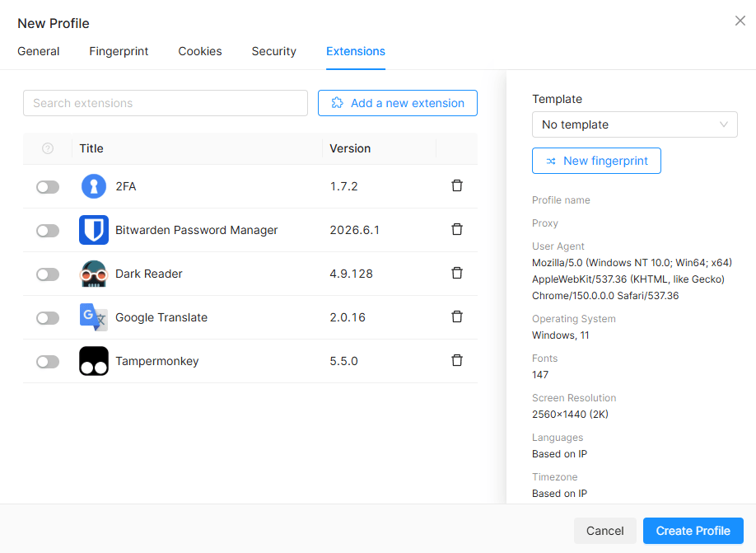756x553 pixels.
Task: Delete the 2FA extension
Action: (457, 185)
